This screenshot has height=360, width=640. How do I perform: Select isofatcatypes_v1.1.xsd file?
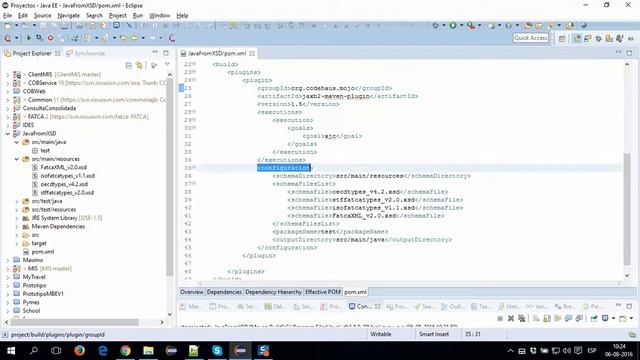coord(67,176)
